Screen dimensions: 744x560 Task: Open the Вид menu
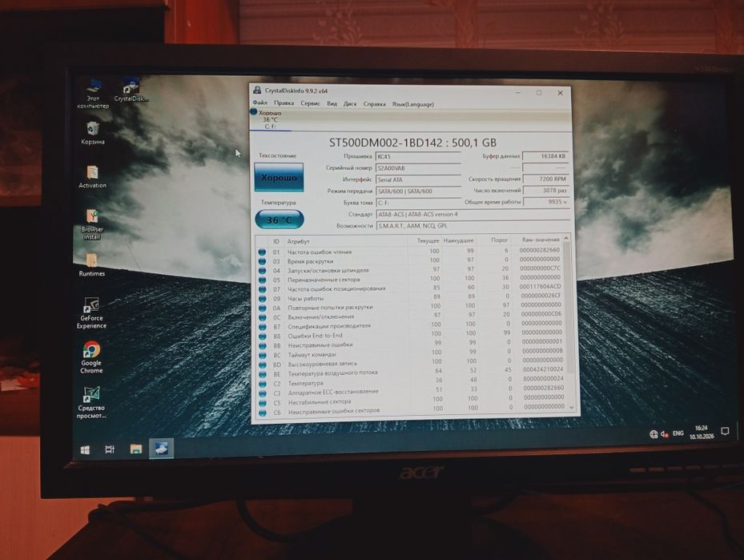click(x=332, y=103)
